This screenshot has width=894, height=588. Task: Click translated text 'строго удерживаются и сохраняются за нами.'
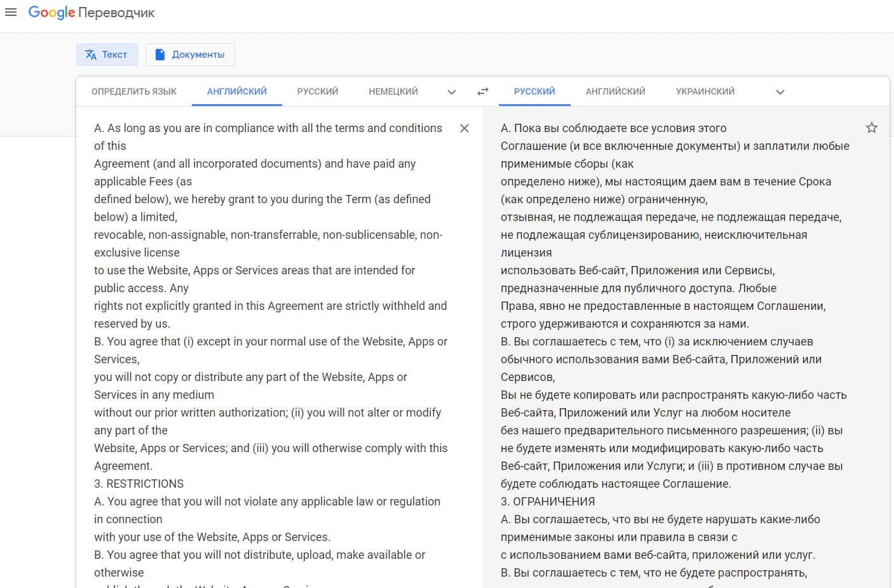tap(625, 324)
